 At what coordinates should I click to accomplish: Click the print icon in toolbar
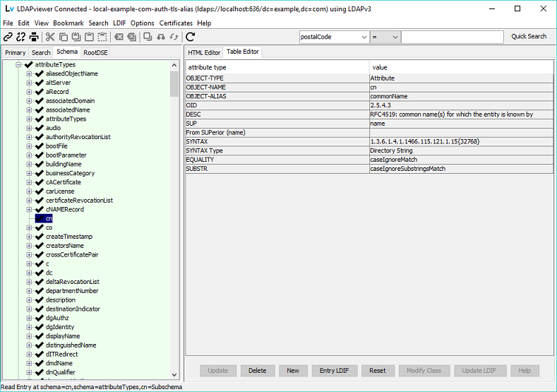pos(34,37)
